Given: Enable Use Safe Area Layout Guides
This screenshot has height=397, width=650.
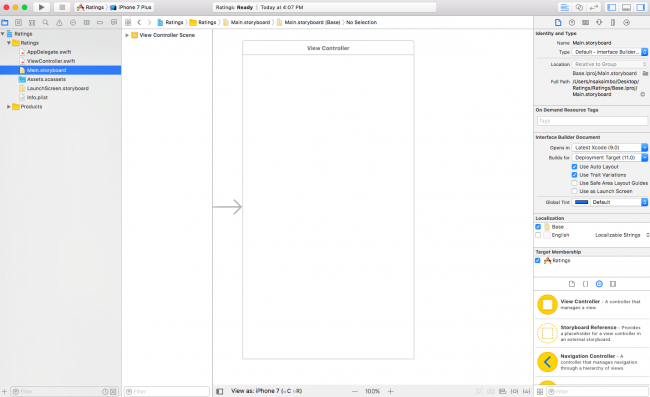Looking at the screenshot, I should tap(574, 183).
